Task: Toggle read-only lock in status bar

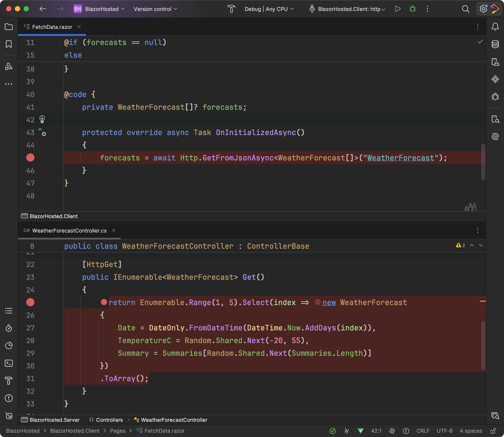Action: click(493, 431)
